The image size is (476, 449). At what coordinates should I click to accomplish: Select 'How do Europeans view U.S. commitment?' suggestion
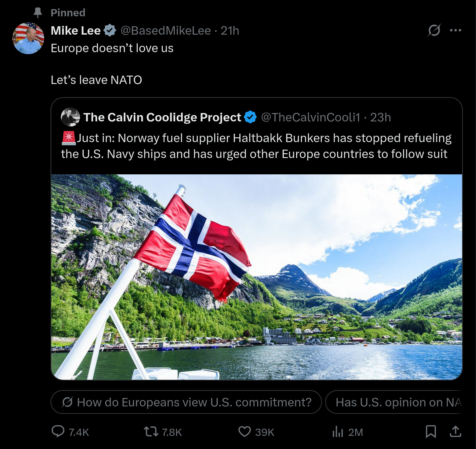point(186,402)
